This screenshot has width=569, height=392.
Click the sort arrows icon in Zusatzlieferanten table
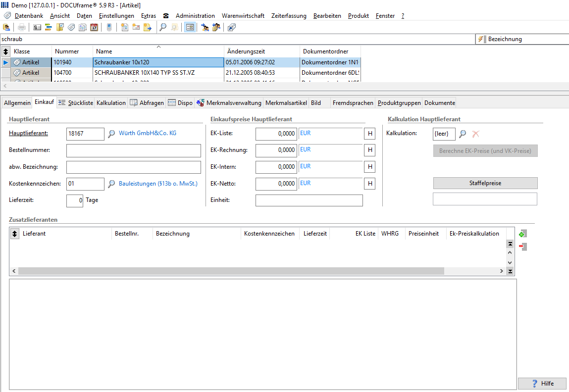[14, 234]
